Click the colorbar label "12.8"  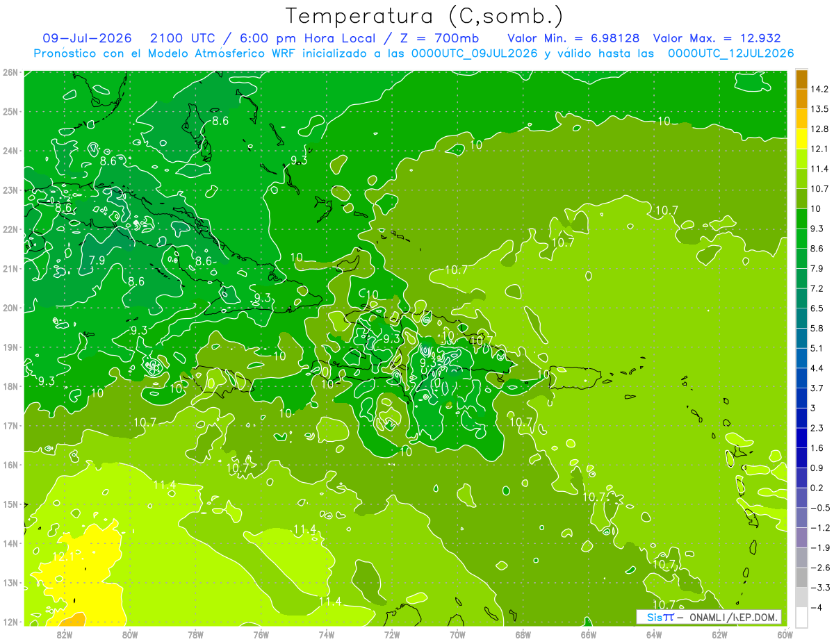(x=819, y=129)
